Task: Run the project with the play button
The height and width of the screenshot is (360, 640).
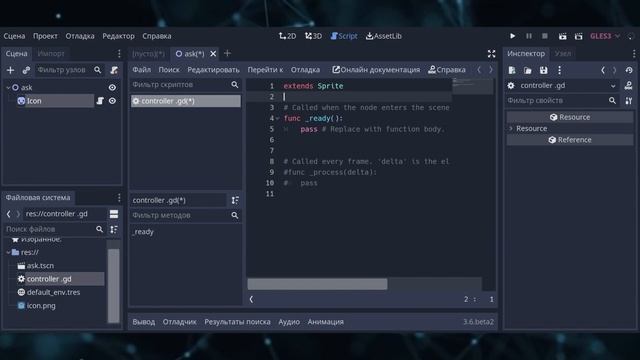Action: pyautogui.click(x=512, y=36)
